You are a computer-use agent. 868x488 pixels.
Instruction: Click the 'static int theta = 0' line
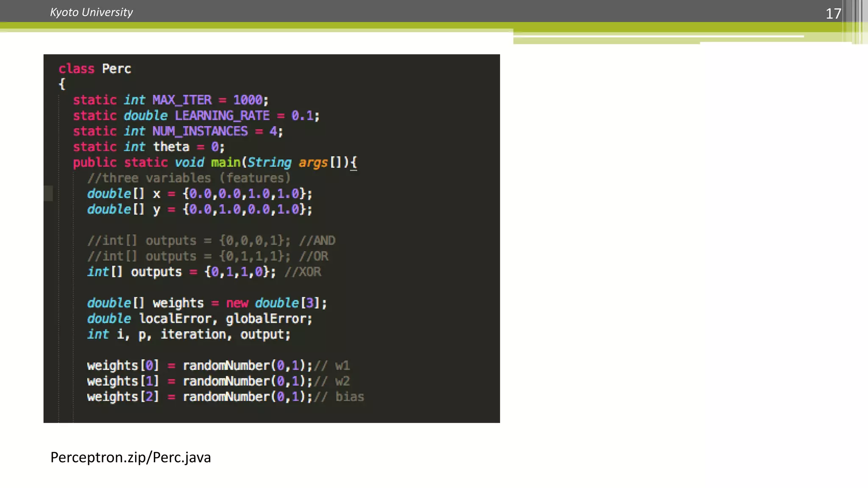click(x=149, y=147)
